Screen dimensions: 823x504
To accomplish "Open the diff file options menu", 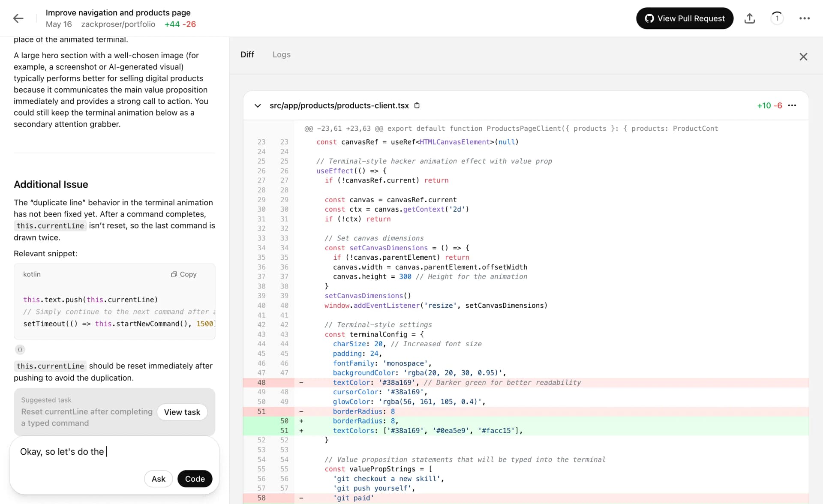I will (x=793, y=105).
